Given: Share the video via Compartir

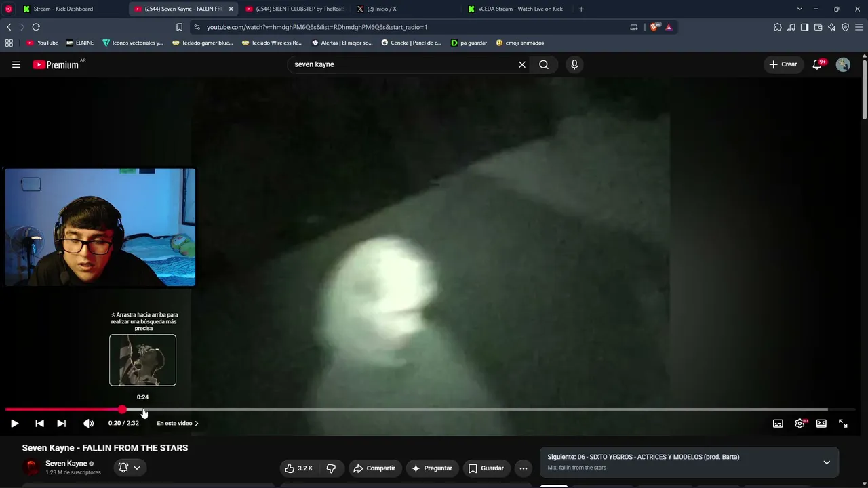Looking at the screenshot, I should 374,468.
